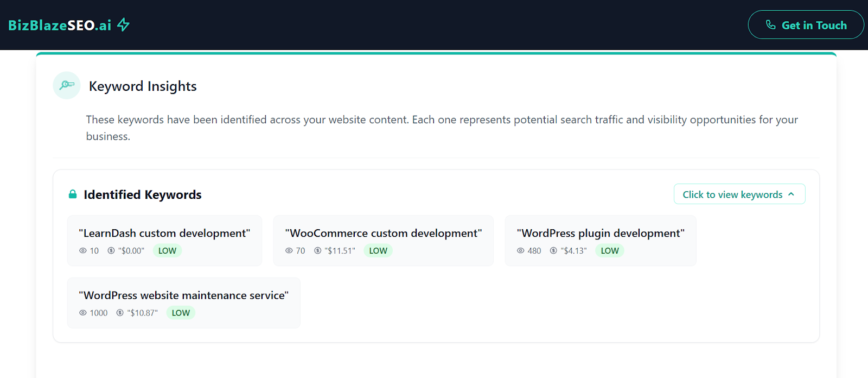The height and width of the screenshot is (378, 868).
Task: Click the Get in Touch button
Action: [806, 25]
